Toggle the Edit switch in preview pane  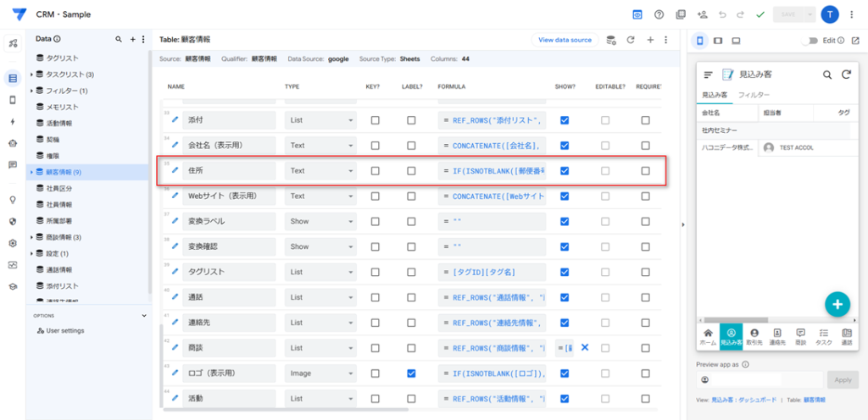tap(811, 41)
